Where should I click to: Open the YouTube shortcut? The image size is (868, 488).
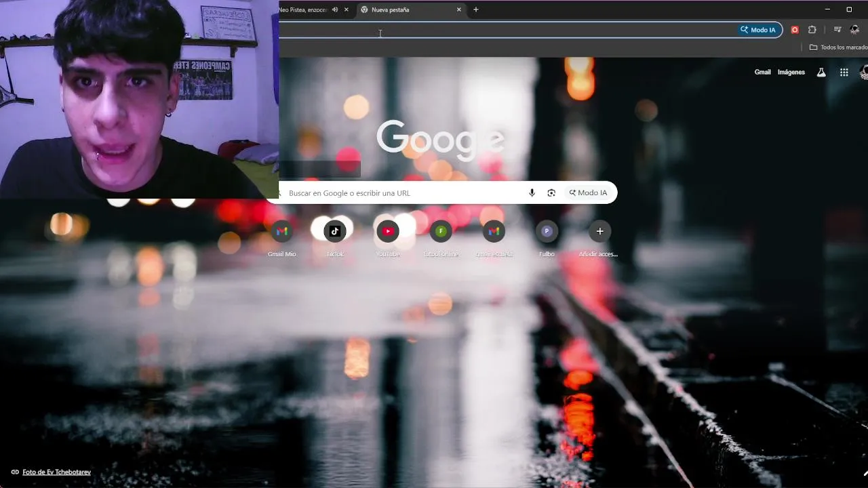pyautogui.click(x=388, y=231)
